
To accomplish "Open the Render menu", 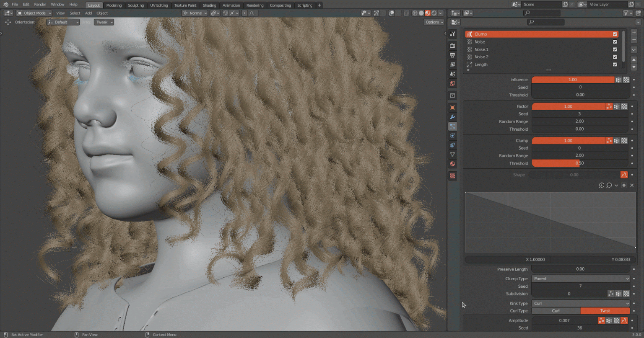I will [40, 4].
